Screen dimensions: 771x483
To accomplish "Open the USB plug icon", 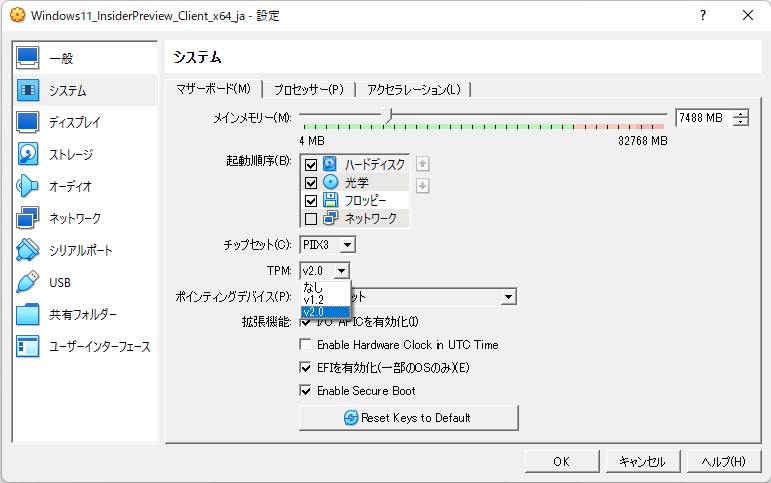I will (28, 282).
